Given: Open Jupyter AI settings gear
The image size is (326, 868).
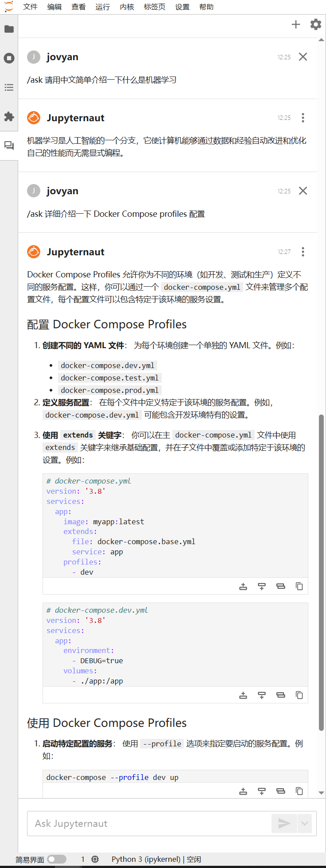Looking at the screenshot, I should (316, 24).
